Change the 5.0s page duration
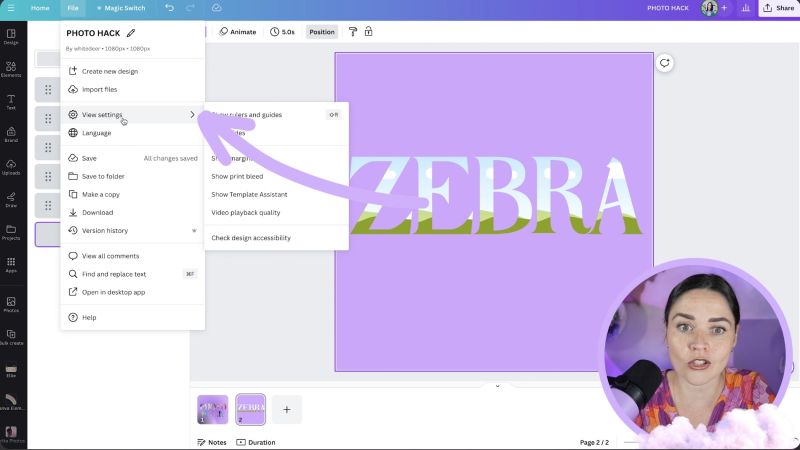This screenshot has height=450, width=800. pyautogui.click(x=282, y=32)
